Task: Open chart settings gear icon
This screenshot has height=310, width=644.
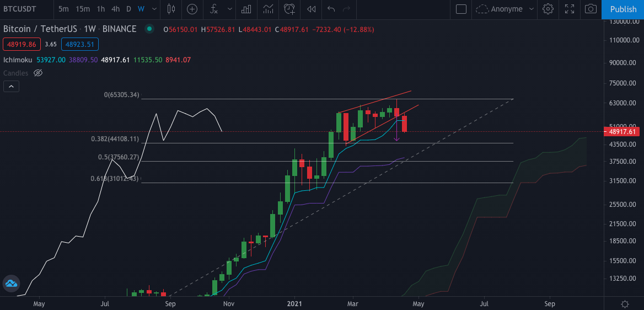Action: coord(548,9)
